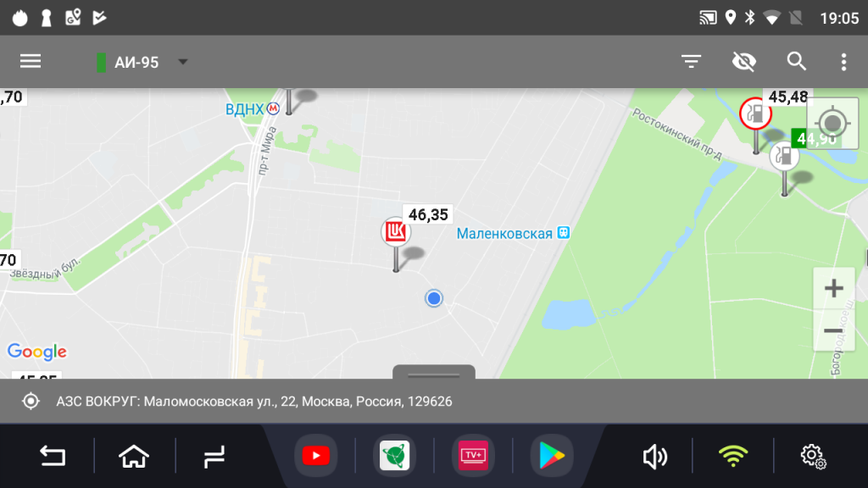Center map on my location button
The height and width of the screenshot is (488, 868).
coord(832,123)
